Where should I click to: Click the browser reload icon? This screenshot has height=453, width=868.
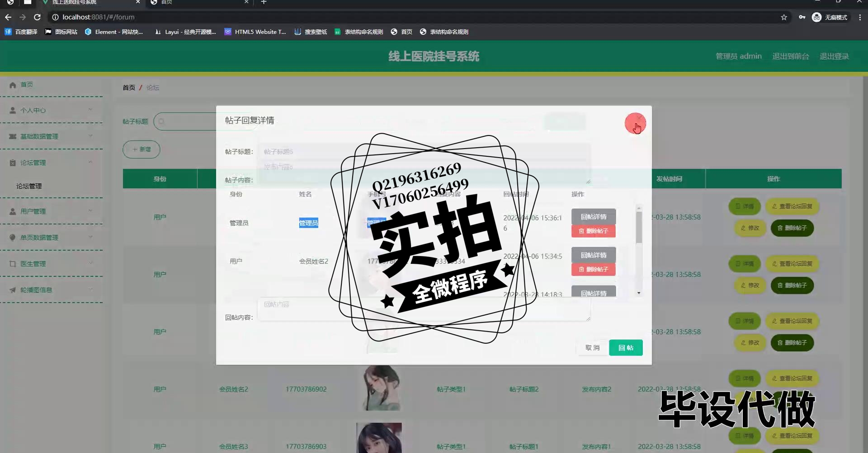(x=38, y=17)
